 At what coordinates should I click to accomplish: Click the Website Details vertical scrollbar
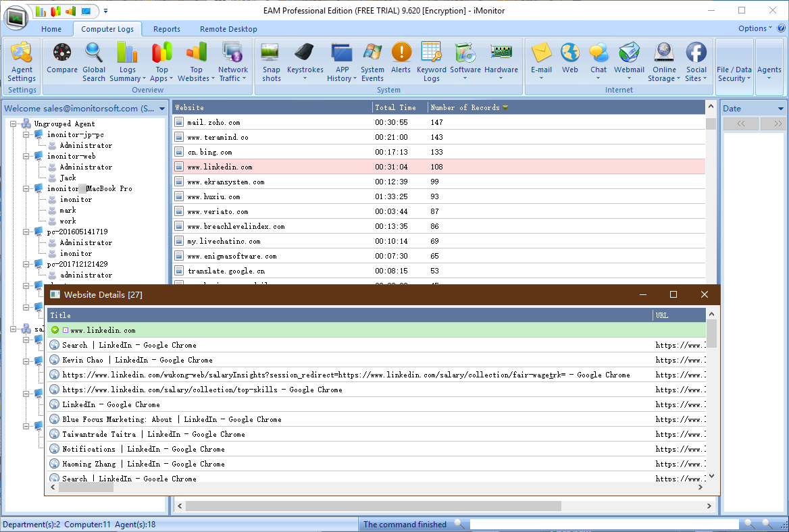711,333
